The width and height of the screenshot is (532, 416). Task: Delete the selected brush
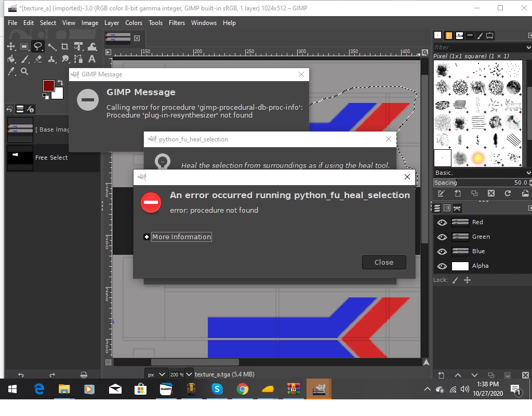[491, 193]
